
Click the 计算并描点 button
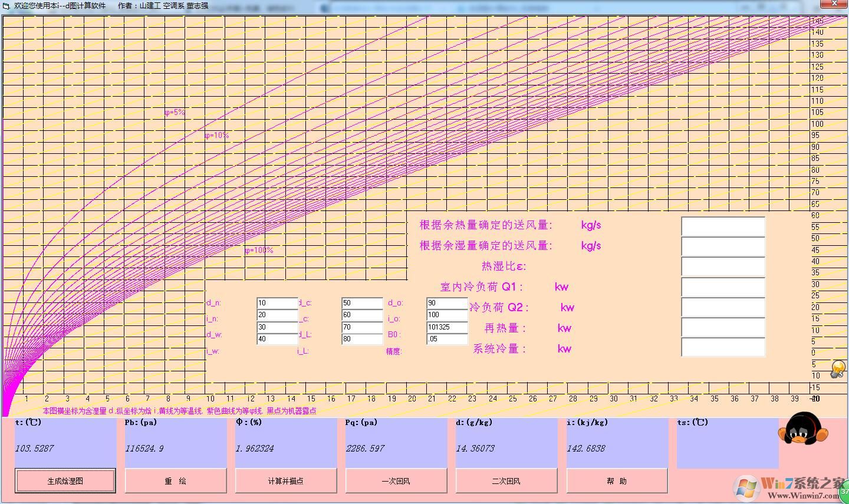[286, 481]
